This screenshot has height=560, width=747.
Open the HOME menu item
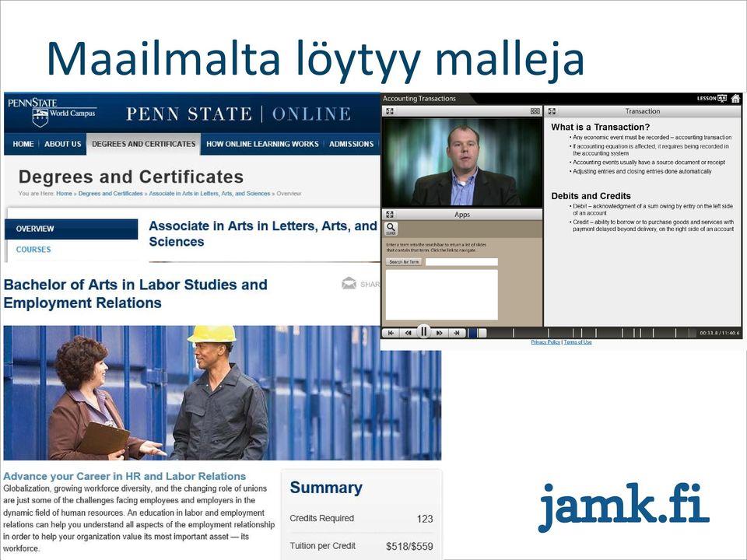coord(23,144)
